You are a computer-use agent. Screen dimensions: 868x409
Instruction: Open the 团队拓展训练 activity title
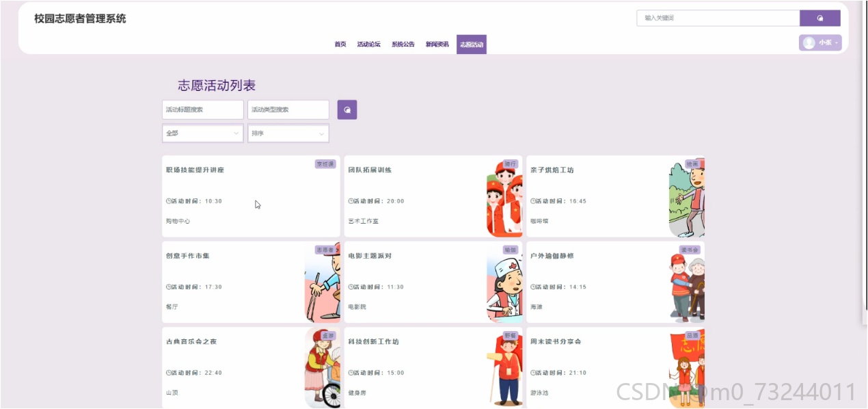point(370,170)
